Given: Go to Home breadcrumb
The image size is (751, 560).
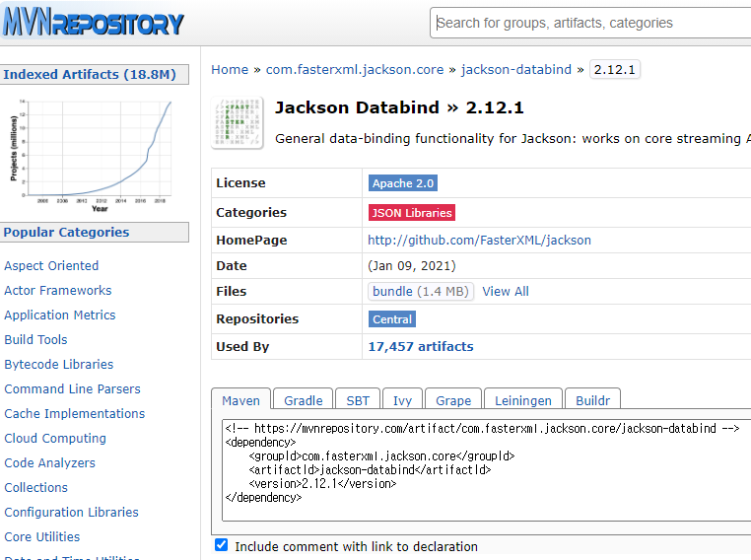Looking at the screenshot, I should coord(230,69).
